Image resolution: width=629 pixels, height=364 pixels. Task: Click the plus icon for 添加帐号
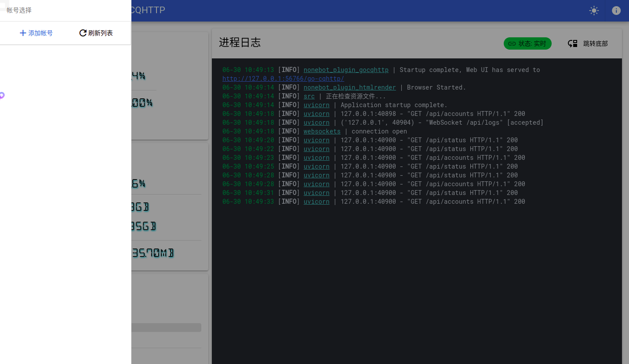(x=23, y=33)
